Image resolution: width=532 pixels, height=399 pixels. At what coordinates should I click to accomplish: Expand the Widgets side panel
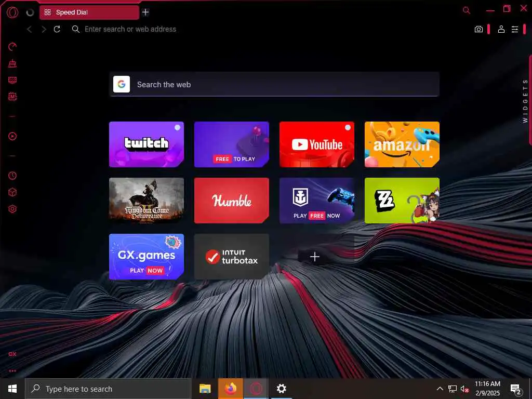coord(526,101)
